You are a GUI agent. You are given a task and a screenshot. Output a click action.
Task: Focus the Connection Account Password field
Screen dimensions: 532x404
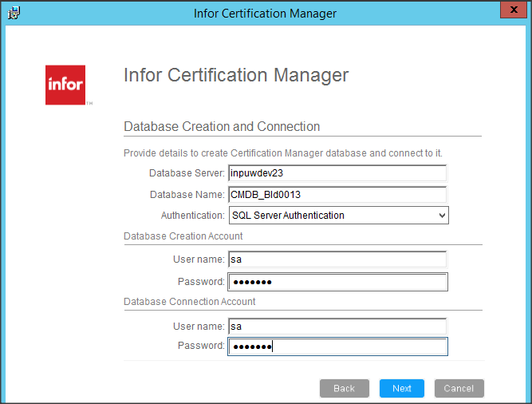337,347
